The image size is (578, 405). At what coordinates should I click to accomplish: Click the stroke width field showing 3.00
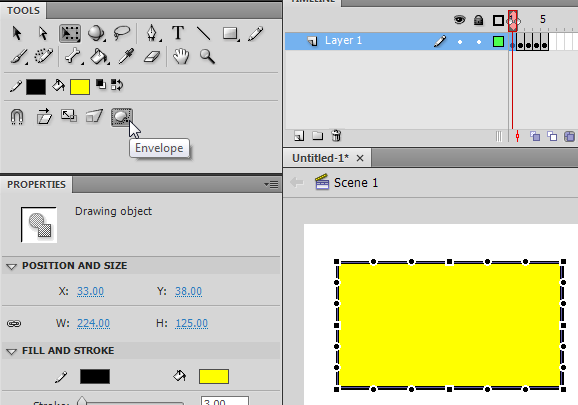pos(225,401)
